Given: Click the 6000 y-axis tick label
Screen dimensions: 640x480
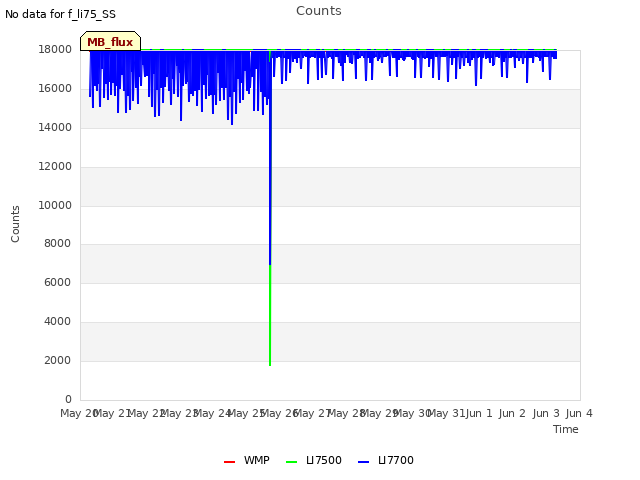Looking at the screenshot, I should click(58, 282).
